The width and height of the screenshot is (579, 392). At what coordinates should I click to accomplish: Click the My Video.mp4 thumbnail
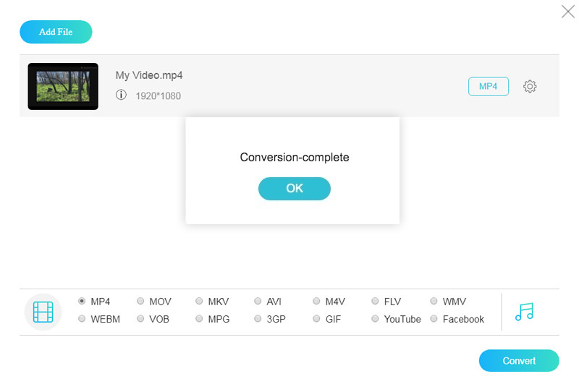[63, 86]
